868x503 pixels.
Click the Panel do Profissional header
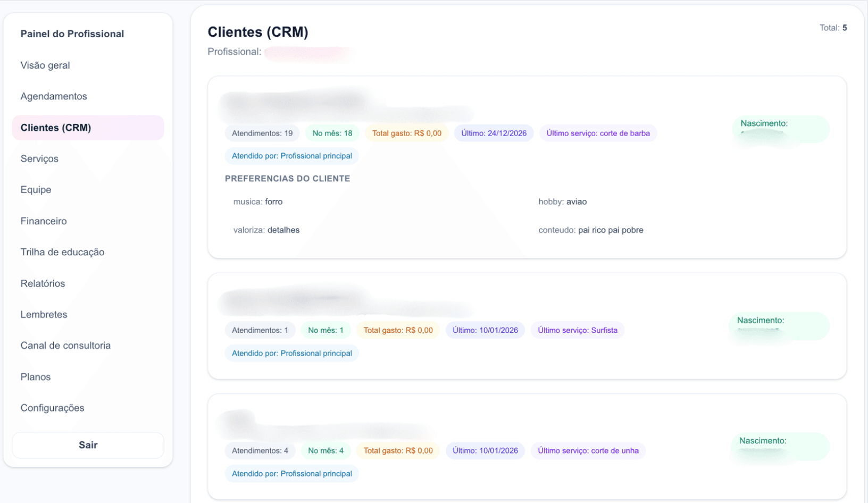tap(72, 33)
